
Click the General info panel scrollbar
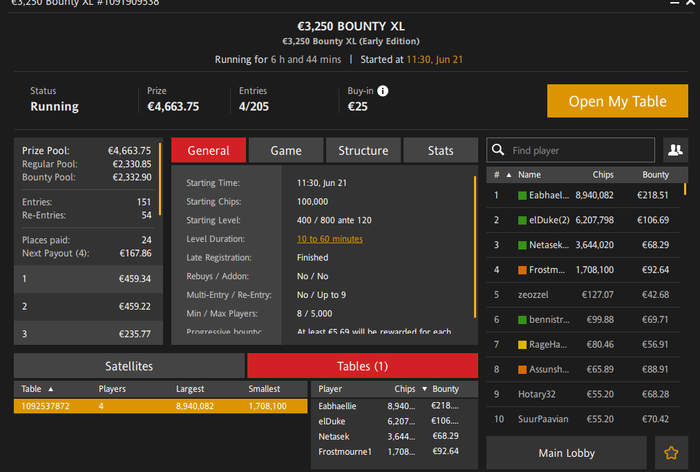(475, 247)
